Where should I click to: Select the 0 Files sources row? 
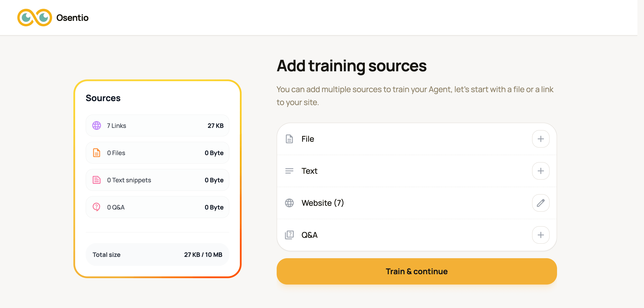coord(157,153)
